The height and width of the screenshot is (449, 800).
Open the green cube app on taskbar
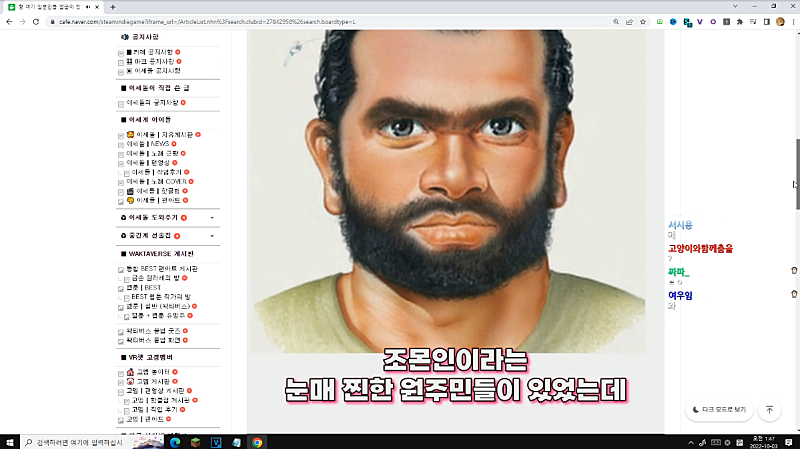(195, 442)
